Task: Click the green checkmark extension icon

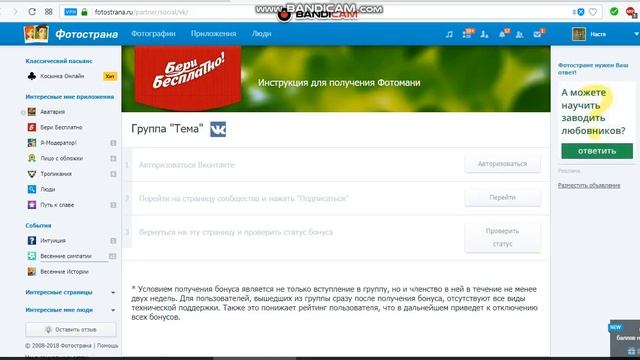Action: coord(614,12)
